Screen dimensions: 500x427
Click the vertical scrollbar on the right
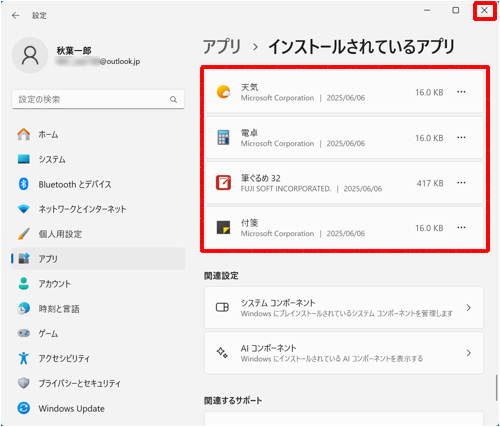(x=496, y=387)
